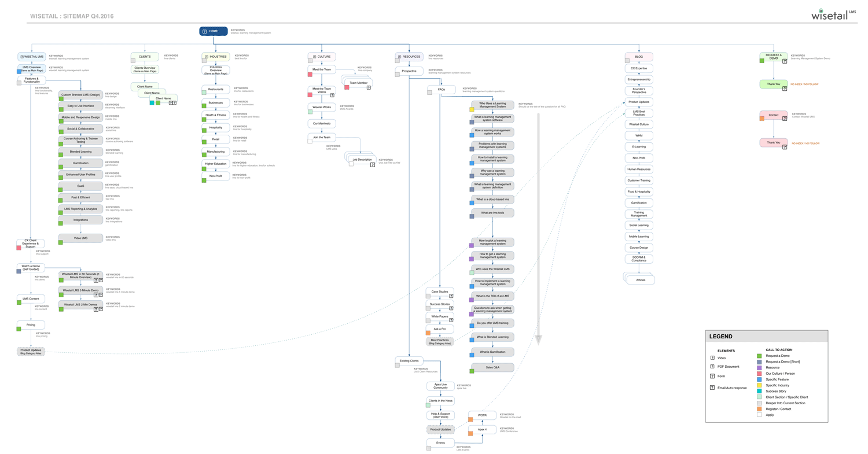The image size is (868, 454).
Task: Click the WISETAIL : SITEMAP Q4.2016 title
Action: click(x=71, y=16)
